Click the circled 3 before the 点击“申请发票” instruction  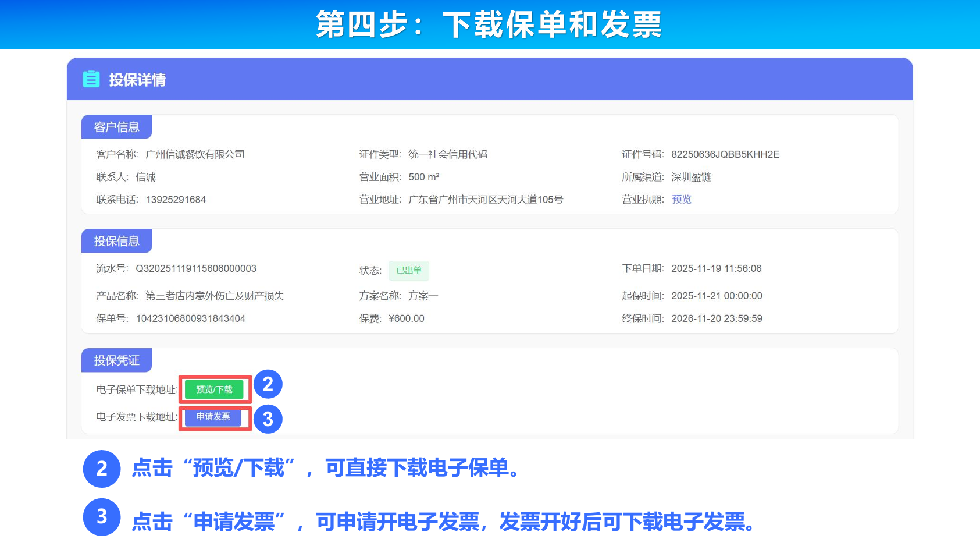coord(102,517)
